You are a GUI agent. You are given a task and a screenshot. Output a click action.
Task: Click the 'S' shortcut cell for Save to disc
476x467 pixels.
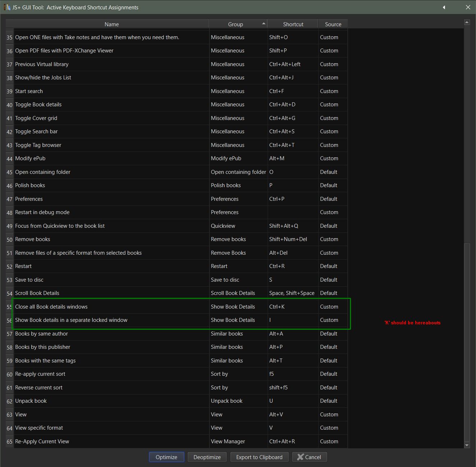pyautogui.click(x=293, y=280)
